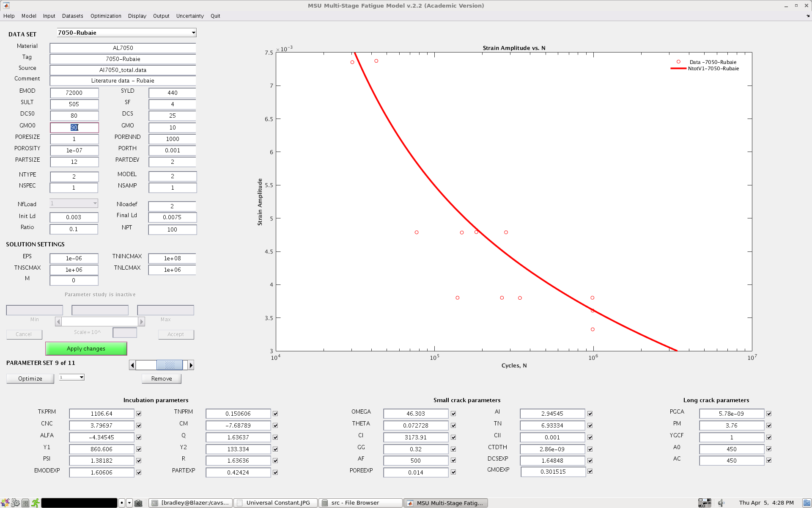Click the running man icon in taskbar
Viewport: 812px width, 508px height.
click(36, 503)
